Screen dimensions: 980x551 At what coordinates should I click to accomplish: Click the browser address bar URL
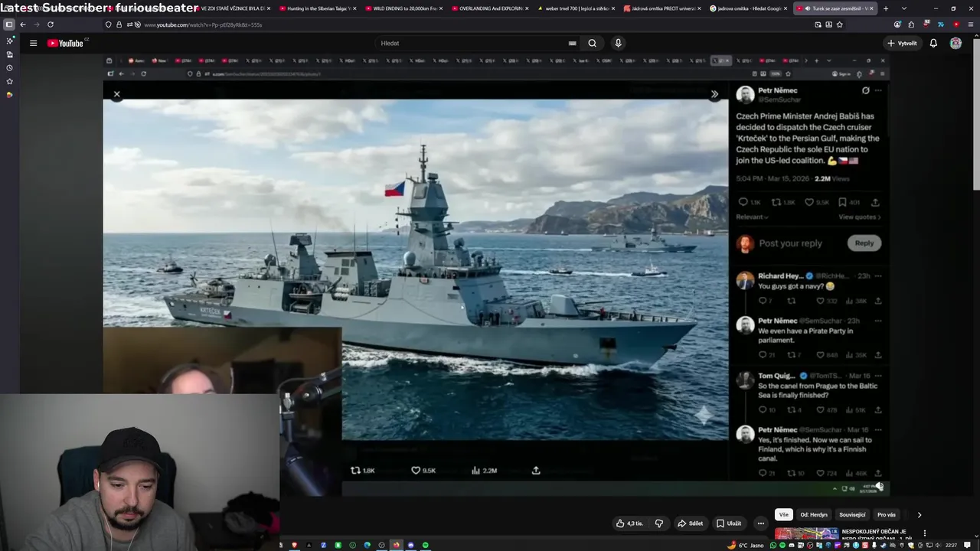click(x=203, y=24)
